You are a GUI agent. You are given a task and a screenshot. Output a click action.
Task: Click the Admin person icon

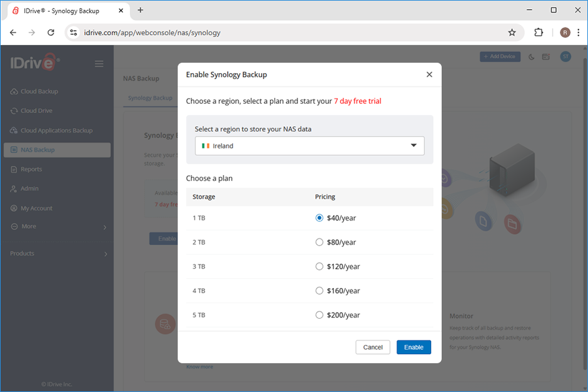click(x=14, y=189)
